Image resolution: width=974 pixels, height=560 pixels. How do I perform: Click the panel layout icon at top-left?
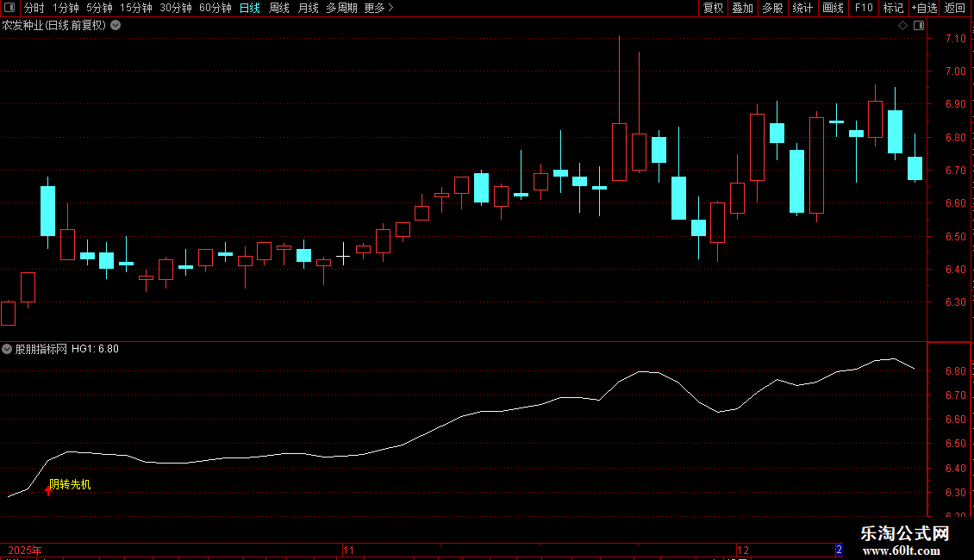pos(9,8)
